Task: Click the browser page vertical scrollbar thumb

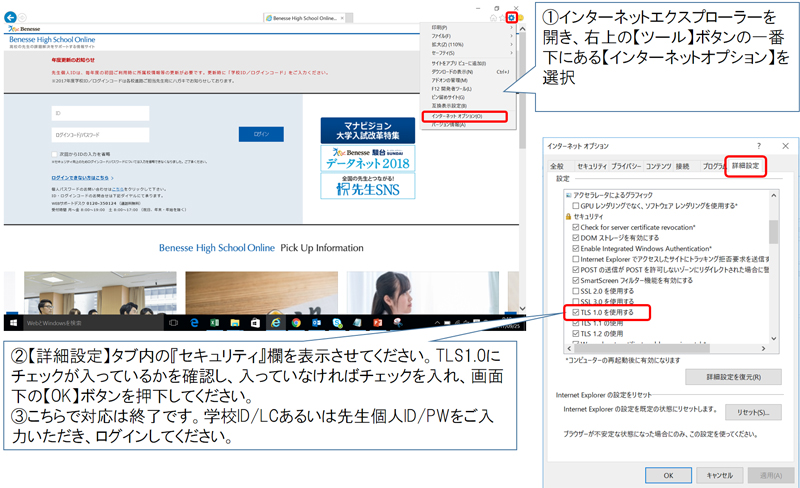Action: [522, 92]
